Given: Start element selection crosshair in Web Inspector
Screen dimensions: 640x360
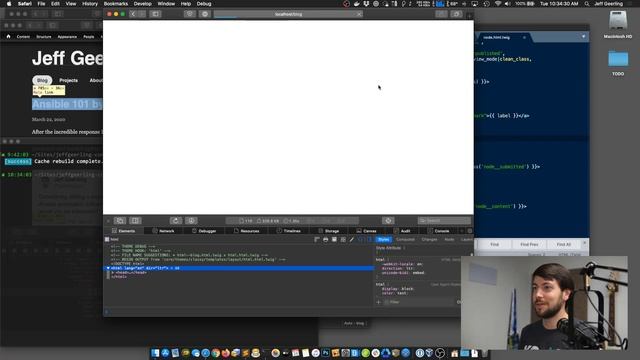Looking at the screenshot, I should pyautogui.click(x=388, y=221).
